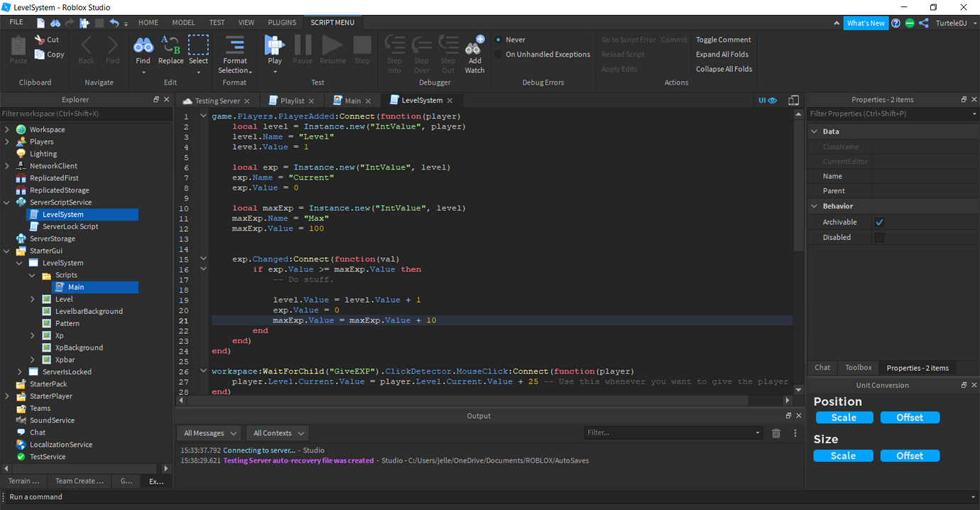The image size is (980, 510).
Task: Click Size Offset button
Action: pos(910,456)
